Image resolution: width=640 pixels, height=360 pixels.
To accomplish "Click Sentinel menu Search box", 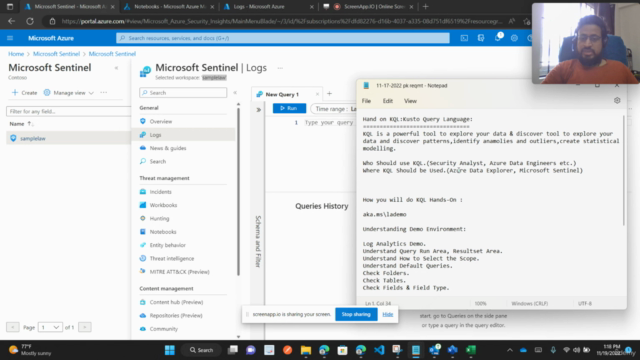I will click(183, 93).
